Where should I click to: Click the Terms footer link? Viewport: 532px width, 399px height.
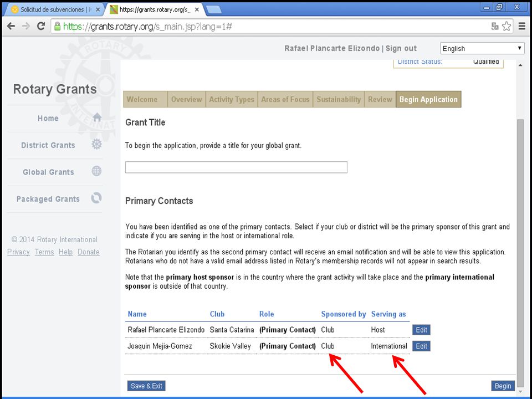coord(44,252)
